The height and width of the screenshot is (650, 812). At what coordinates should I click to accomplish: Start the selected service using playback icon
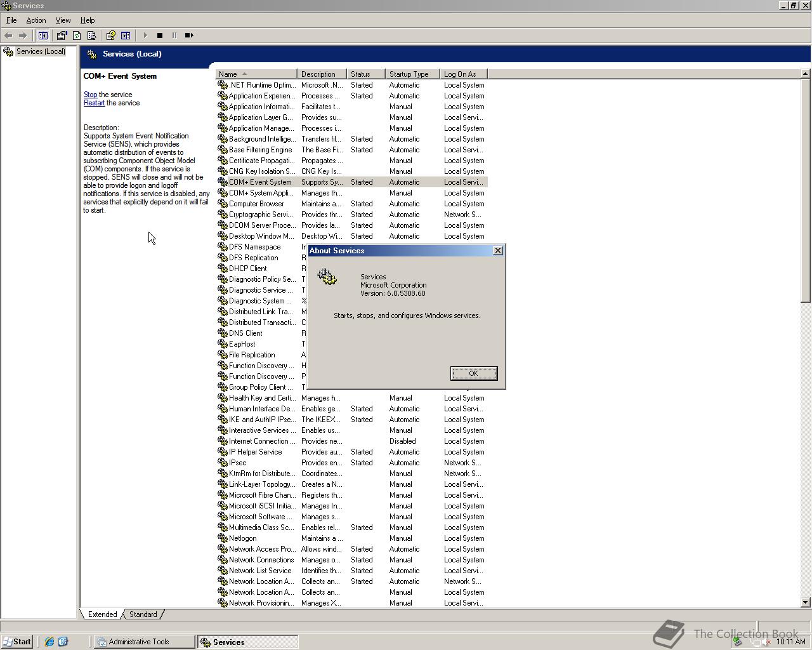[x=145, y=36]
